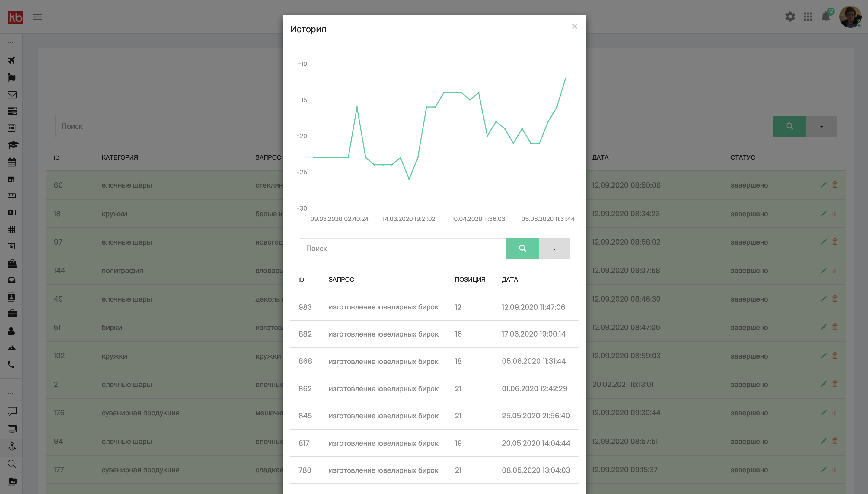Image resolution: width=868 pixels, height=494 pixels.
Task: Expand search options dropdown in История dialog
Action: [554, 249]
